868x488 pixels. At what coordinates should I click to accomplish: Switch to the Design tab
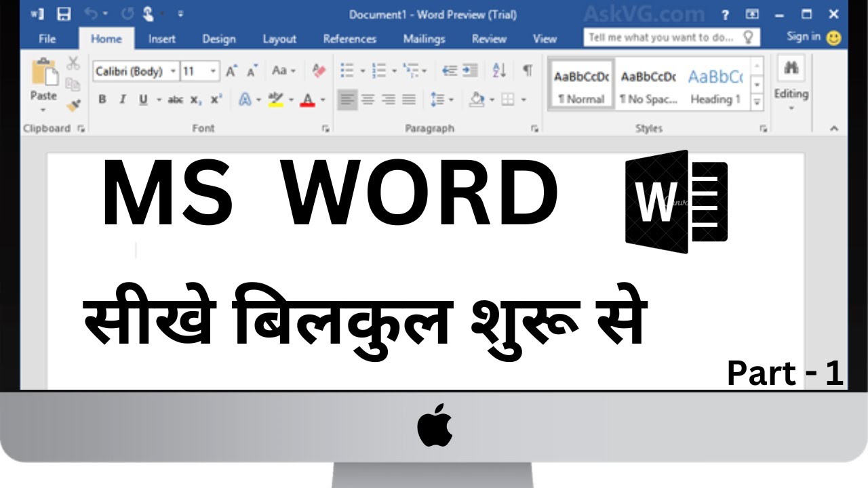tap(219, 39)
